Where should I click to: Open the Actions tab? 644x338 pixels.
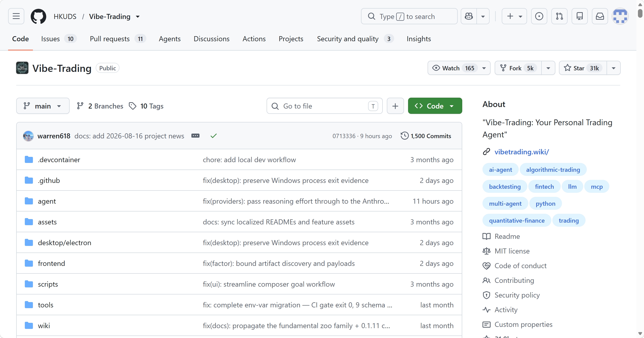coord(254,39)
